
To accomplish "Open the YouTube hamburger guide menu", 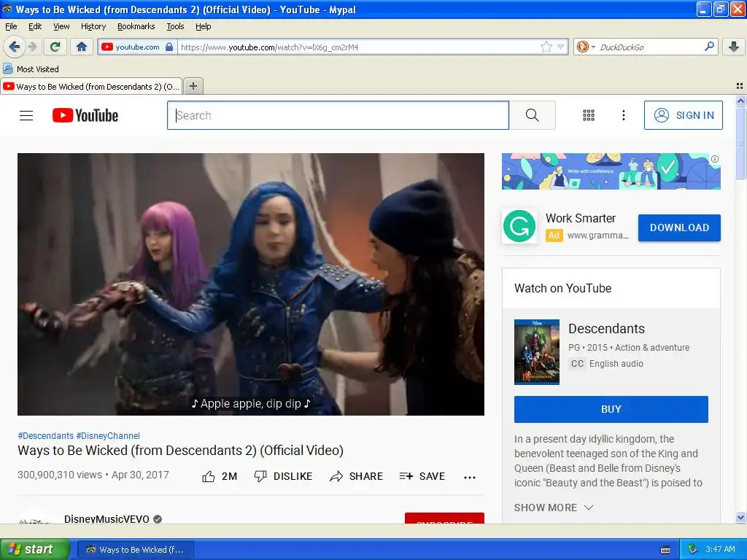I will [26, 115].
